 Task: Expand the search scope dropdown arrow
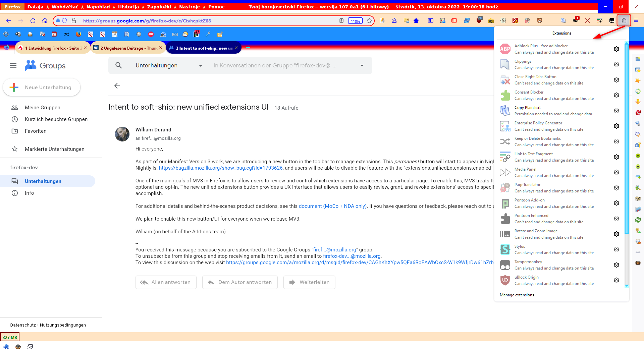(362, 65)
